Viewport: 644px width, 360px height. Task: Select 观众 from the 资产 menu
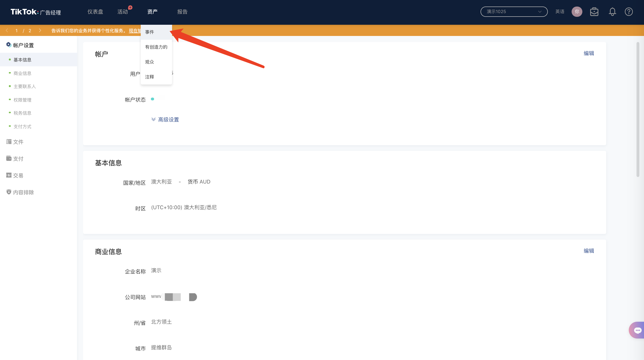(149, 62)
